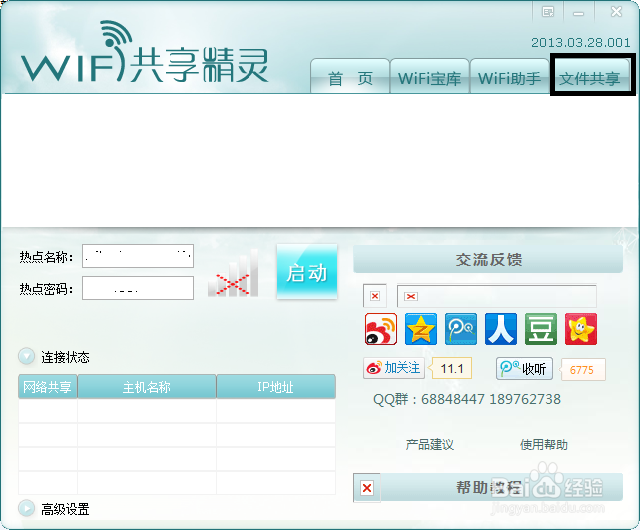Click the 收听 Tencent Weibo button
640x530 pixels.
[x=524, y=369]
